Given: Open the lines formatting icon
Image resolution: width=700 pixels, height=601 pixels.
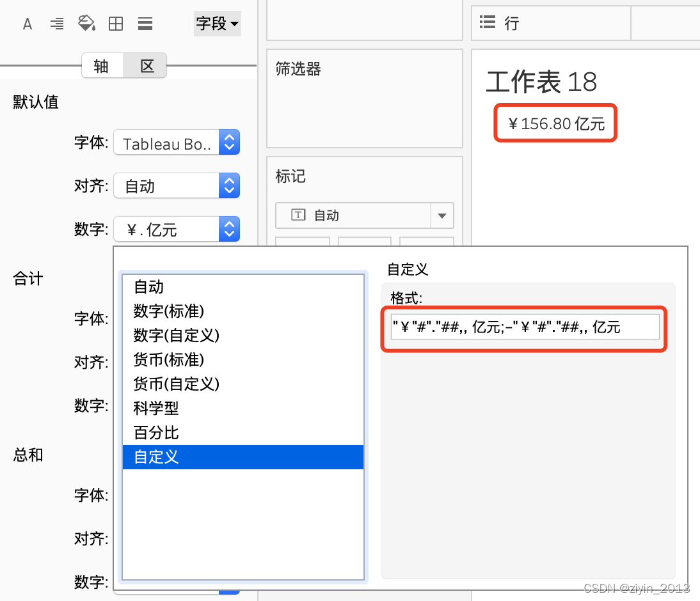Looking at the screenshot, I should point(145,24).
